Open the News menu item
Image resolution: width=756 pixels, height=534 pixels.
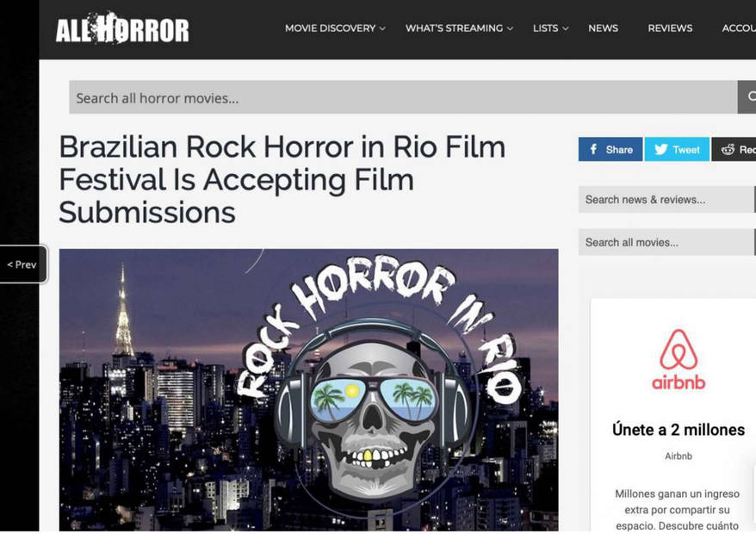(603, 28)
